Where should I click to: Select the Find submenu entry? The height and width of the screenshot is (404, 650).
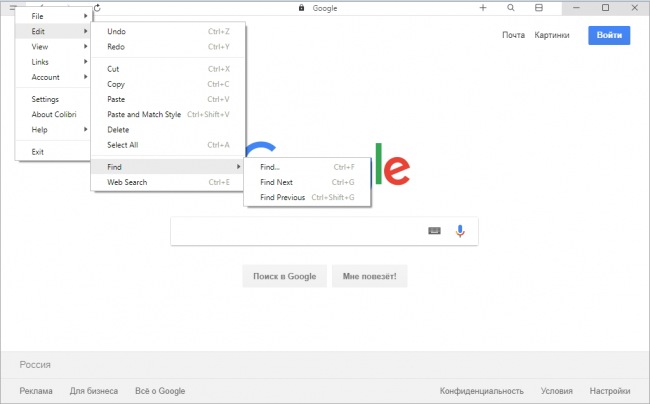pos(168,167)
